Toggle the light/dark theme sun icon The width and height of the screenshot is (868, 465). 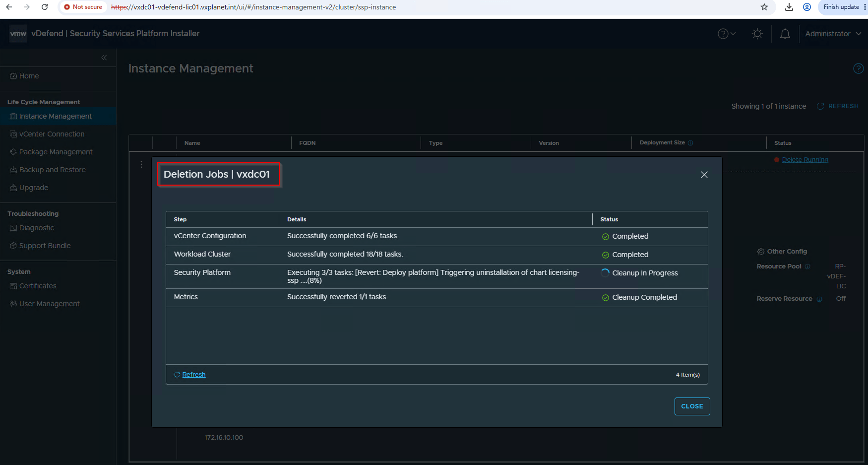click(757, 34)
